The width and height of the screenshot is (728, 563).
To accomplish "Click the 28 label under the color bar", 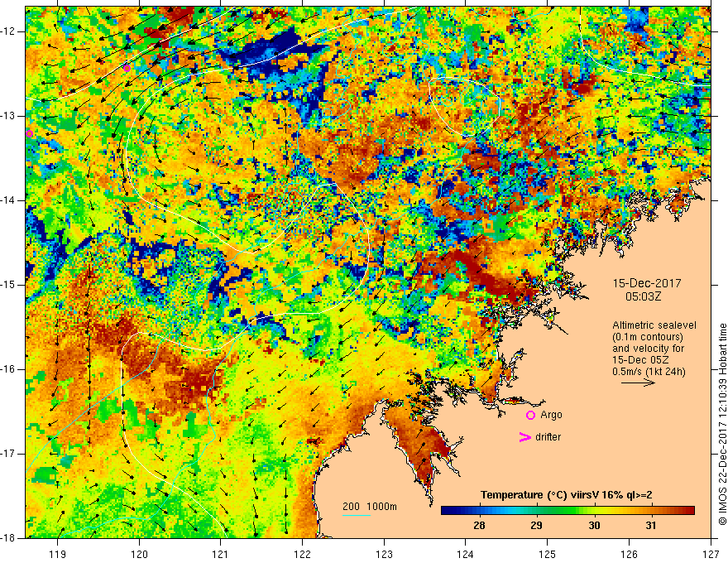I will pos(479,526).
